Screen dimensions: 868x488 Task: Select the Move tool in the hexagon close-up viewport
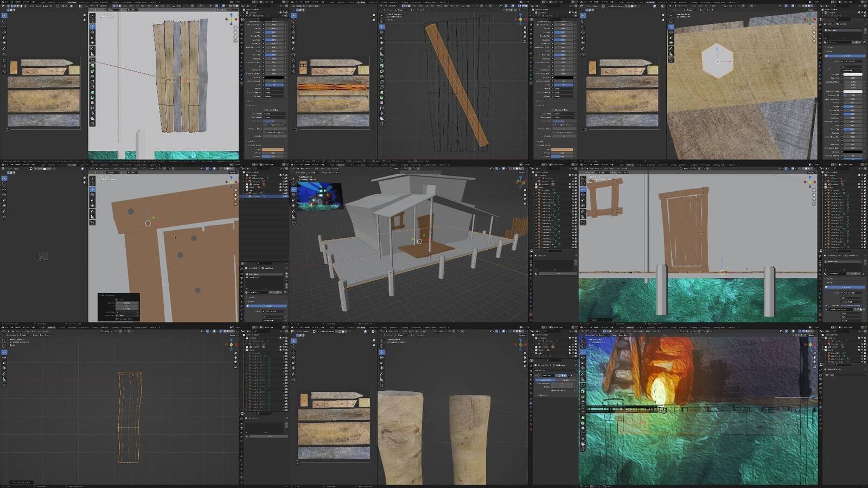point(671,26)
